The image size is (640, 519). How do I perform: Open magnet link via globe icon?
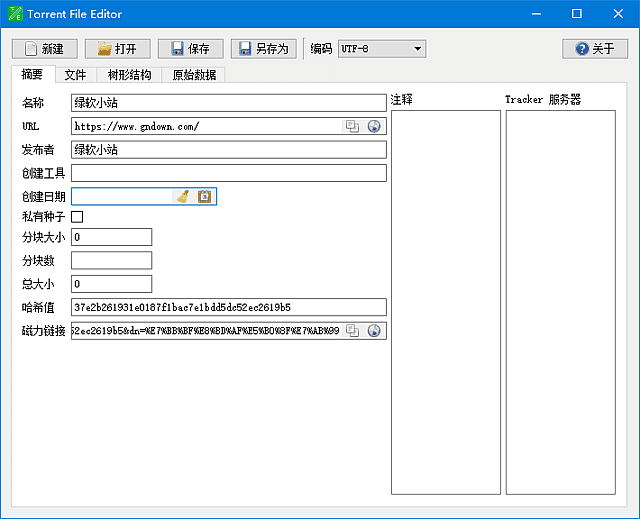[374, 331]
